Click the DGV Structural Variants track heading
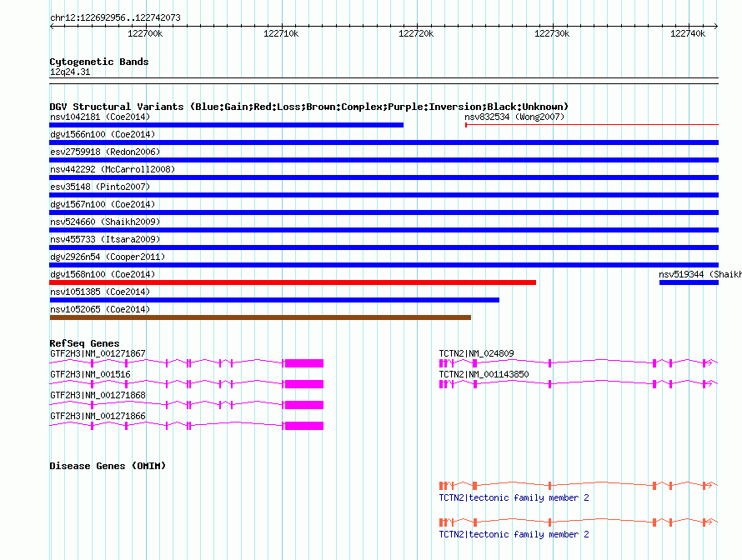Viewport: 742px width, 560px height. pyautogui.click(x=308, y=107)
